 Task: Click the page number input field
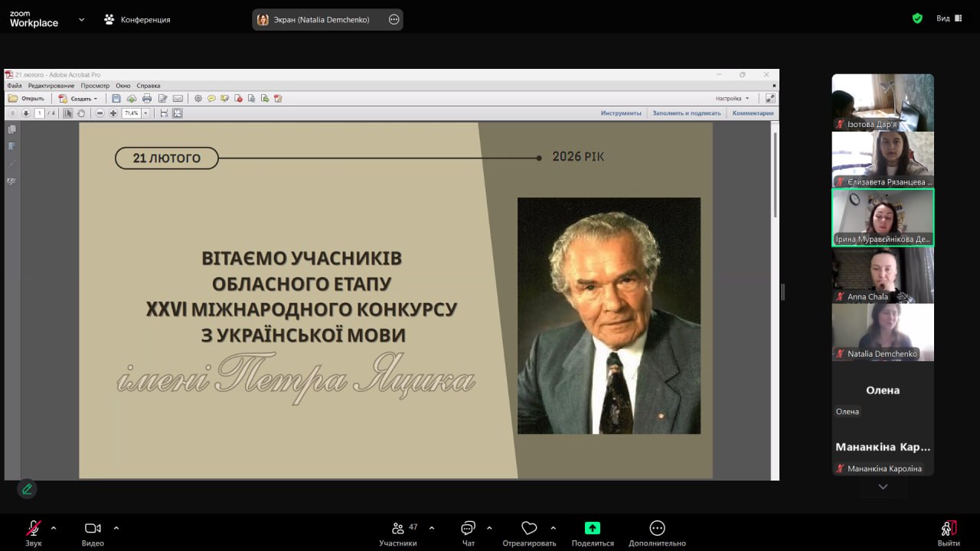39,113
